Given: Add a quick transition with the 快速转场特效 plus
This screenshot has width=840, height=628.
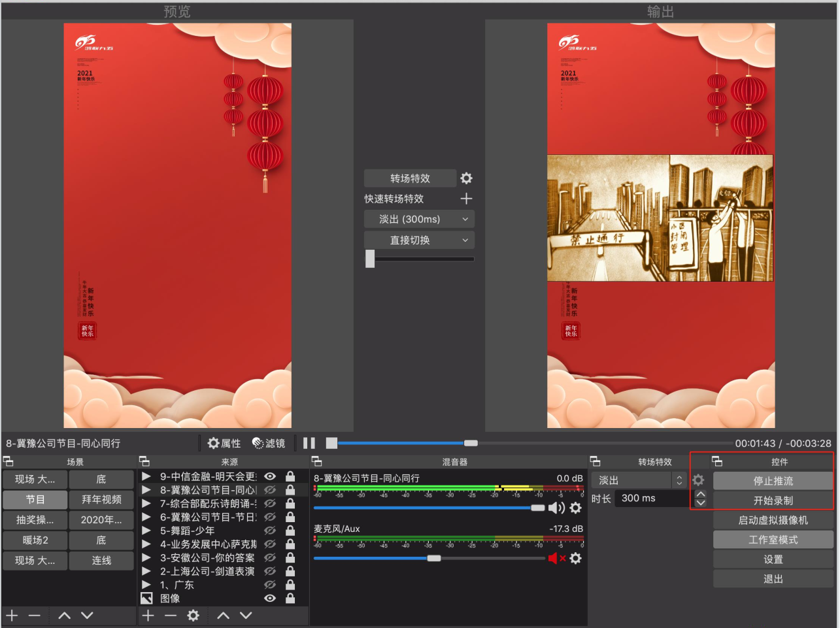Looking at the screenshot, I should click(466, 199).
